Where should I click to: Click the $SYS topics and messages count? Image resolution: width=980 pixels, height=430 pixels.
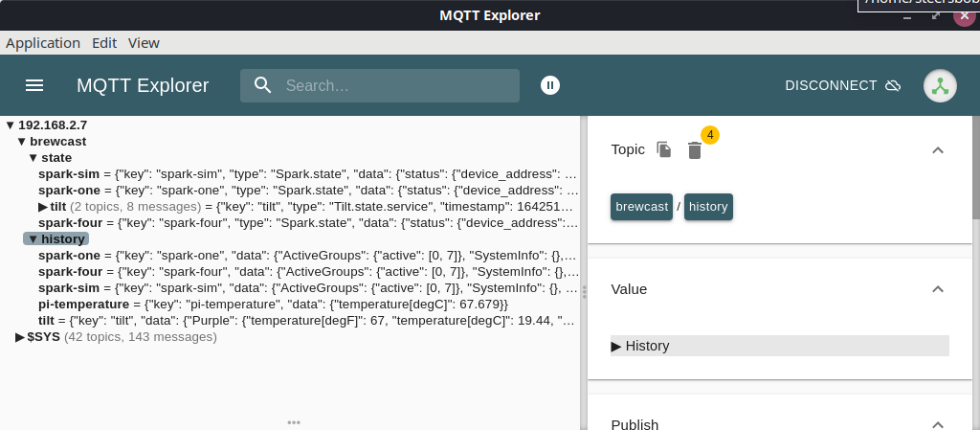pyautogui.click(x=141, y=337)
